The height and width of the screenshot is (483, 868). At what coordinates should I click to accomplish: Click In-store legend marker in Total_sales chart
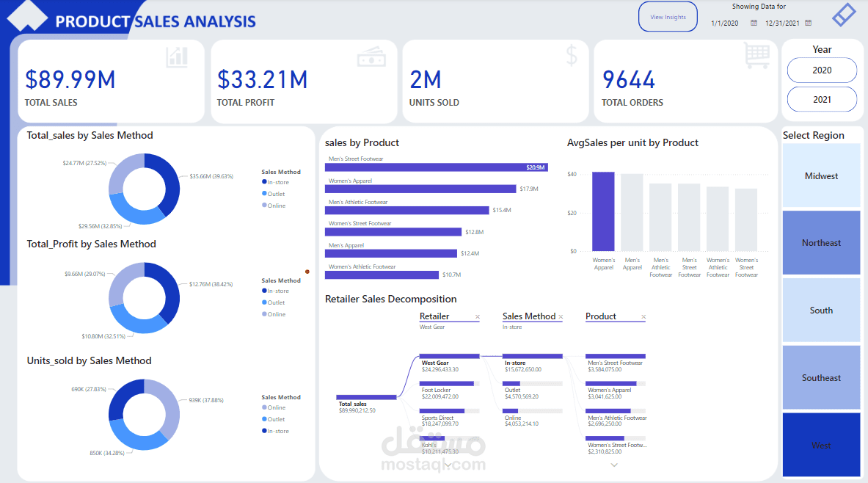point(265,182)
